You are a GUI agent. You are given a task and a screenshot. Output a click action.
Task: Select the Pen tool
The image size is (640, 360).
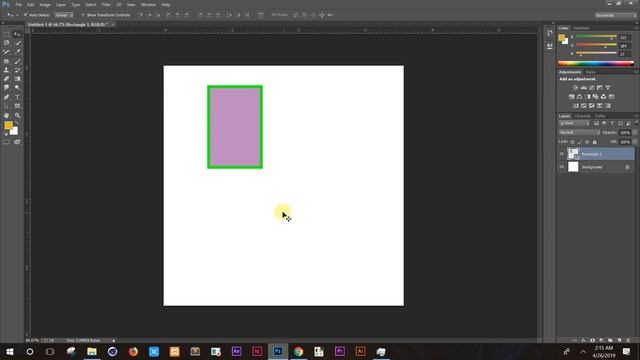[x=6, y=97]
